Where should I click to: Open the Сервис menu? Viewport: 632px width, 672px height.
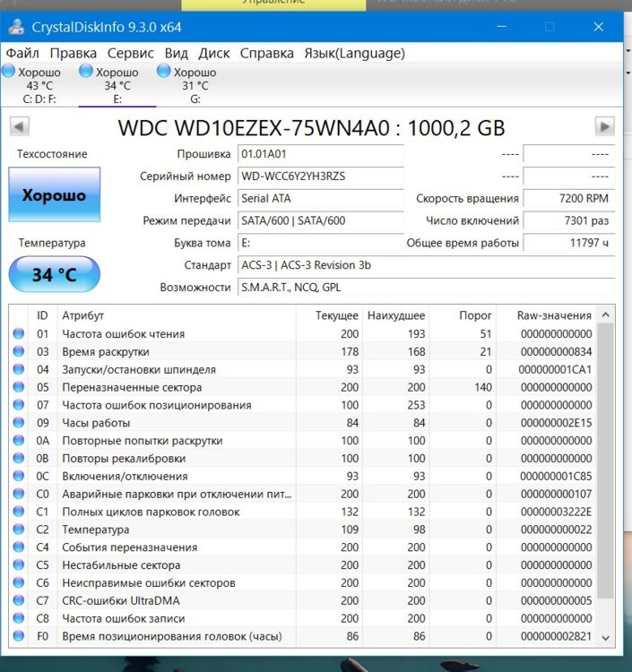[130, 53]
